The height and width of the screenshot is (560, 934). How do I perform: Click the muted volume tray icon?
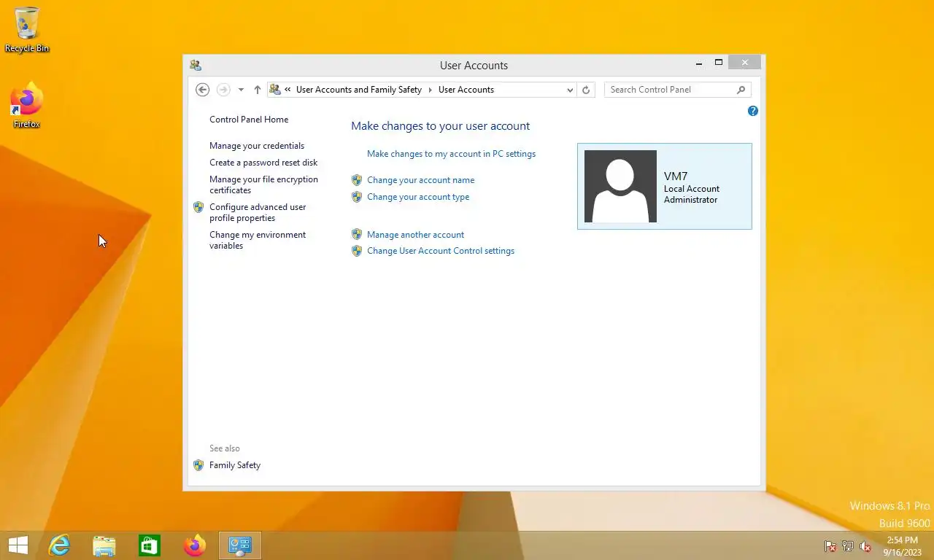[x=865, y=546]
